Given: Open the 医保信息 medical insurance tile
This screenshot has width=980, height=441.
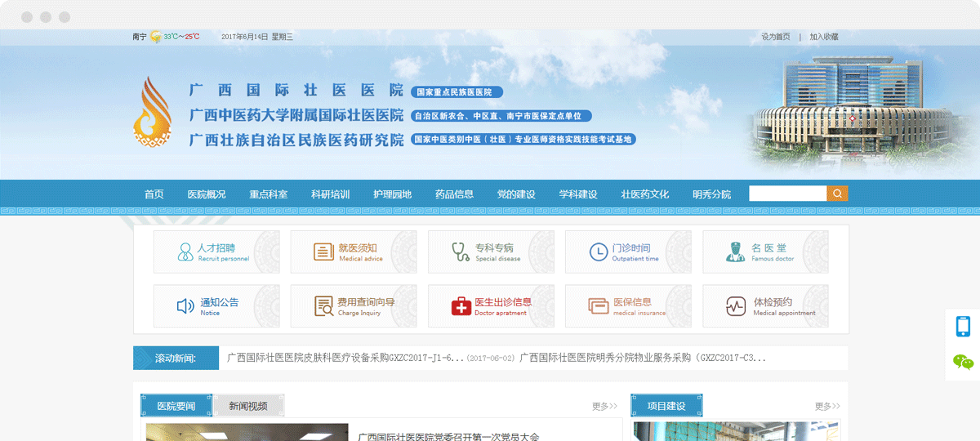Looking at the screenshot, I should click(x=628, y=306).
